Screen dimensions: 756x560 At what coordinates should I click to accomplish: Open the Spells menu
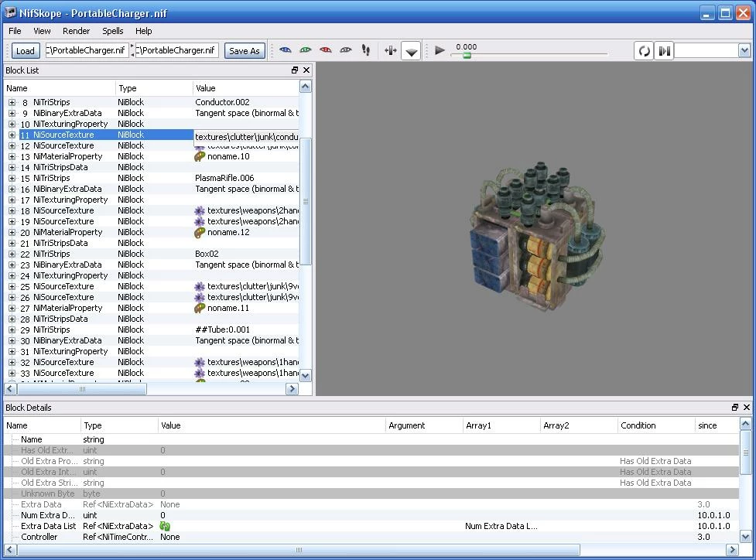113,31
